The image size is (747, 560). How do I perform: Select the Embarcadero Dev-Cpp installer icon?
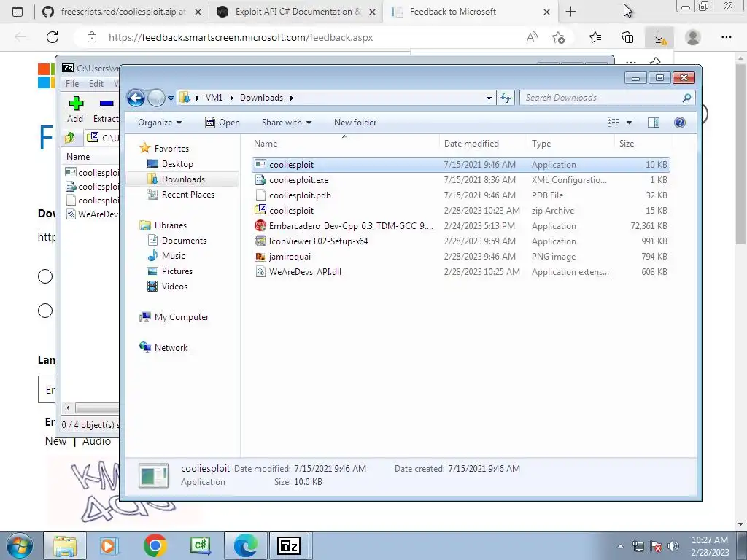click(x=260, y=226)
